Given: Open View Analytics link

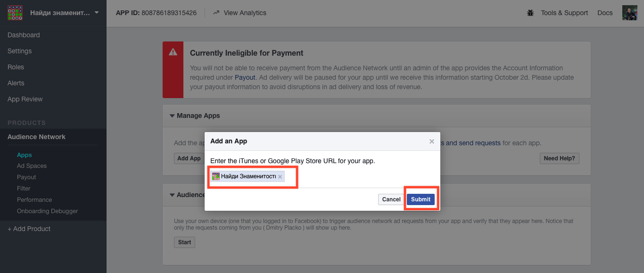Looking at the screenshot, I should (245, 13).
